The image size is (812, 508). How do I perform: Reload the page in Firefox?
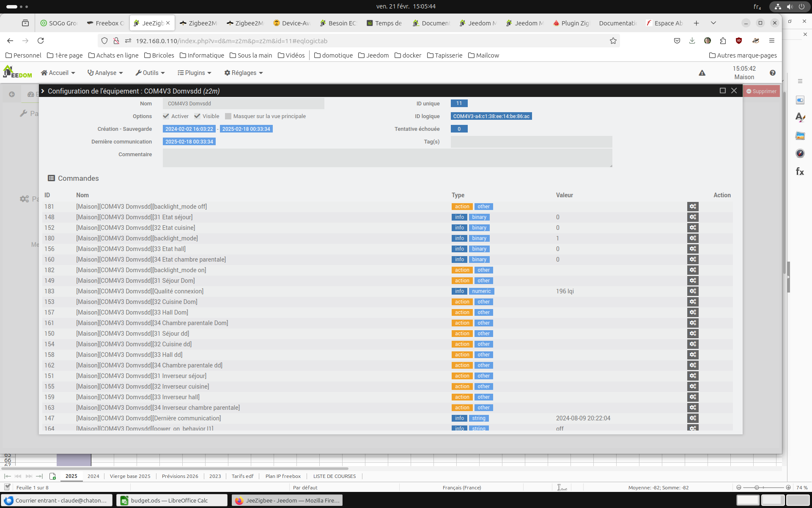point(41,41)
